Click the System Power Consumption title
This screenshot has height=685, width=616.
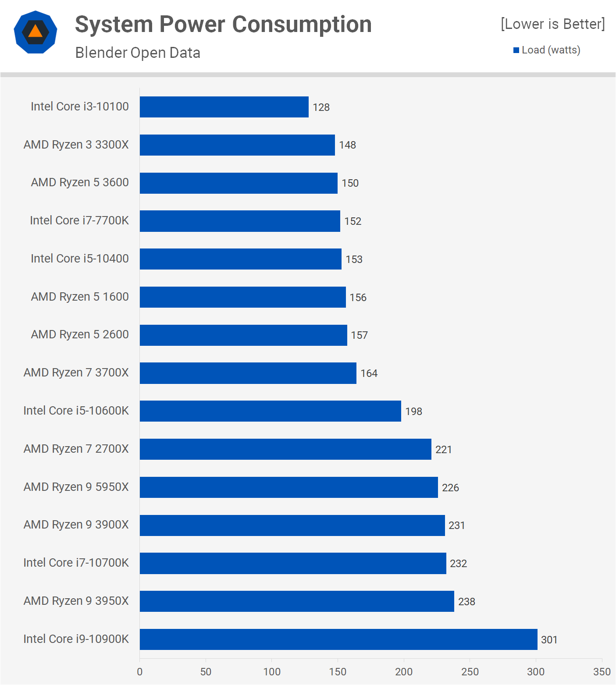click(x=223, y=24)
